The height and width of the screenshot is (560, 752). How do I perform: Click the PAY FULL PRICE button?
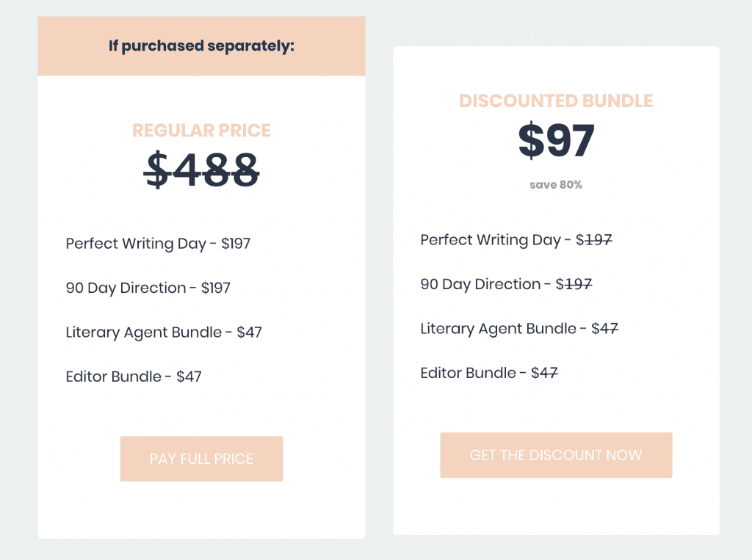click(x=201, y=458)
